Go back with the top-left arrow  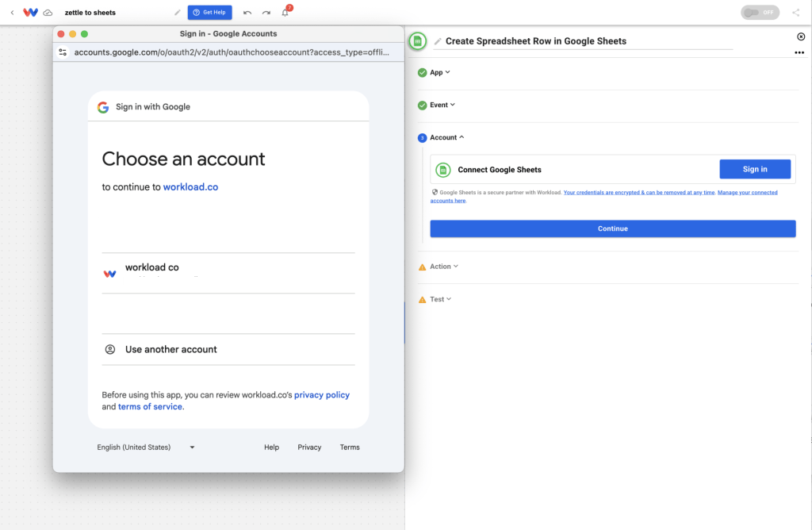click(13, 13)
